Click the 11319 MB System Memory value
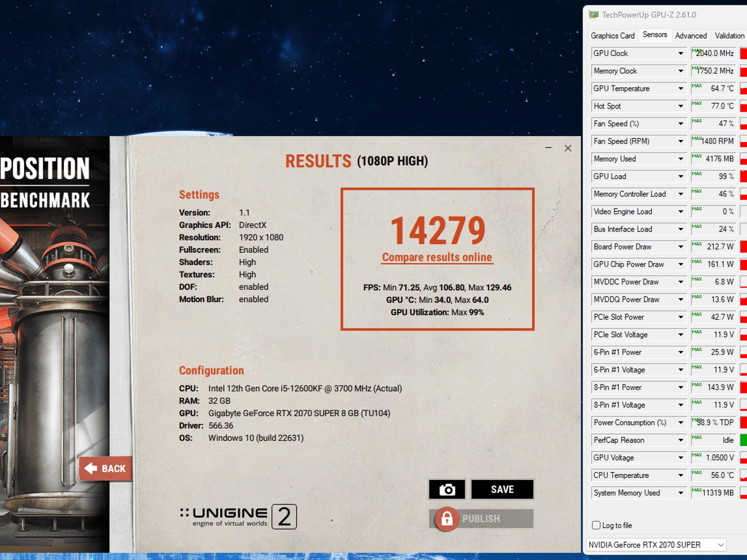The height and width of the screenshot is (560, 747). (x=713, y=493)
